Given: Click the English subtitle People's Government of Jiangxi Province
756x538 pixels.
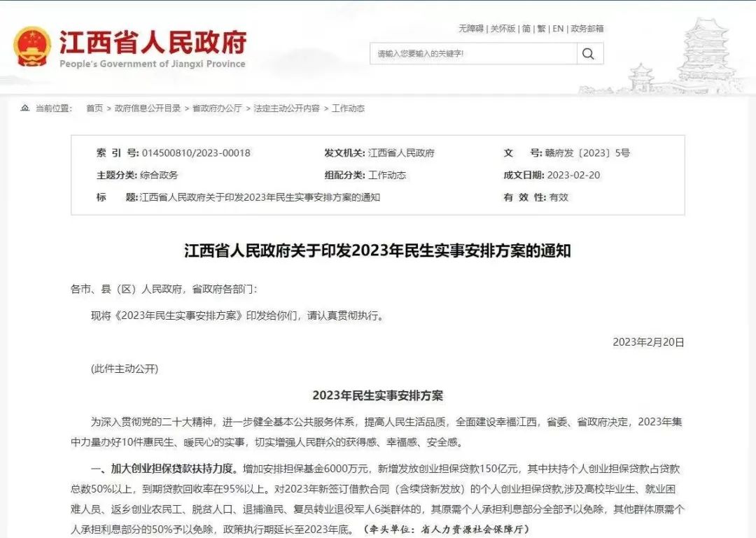Looking at the screenshot, I should click(153, 64).
